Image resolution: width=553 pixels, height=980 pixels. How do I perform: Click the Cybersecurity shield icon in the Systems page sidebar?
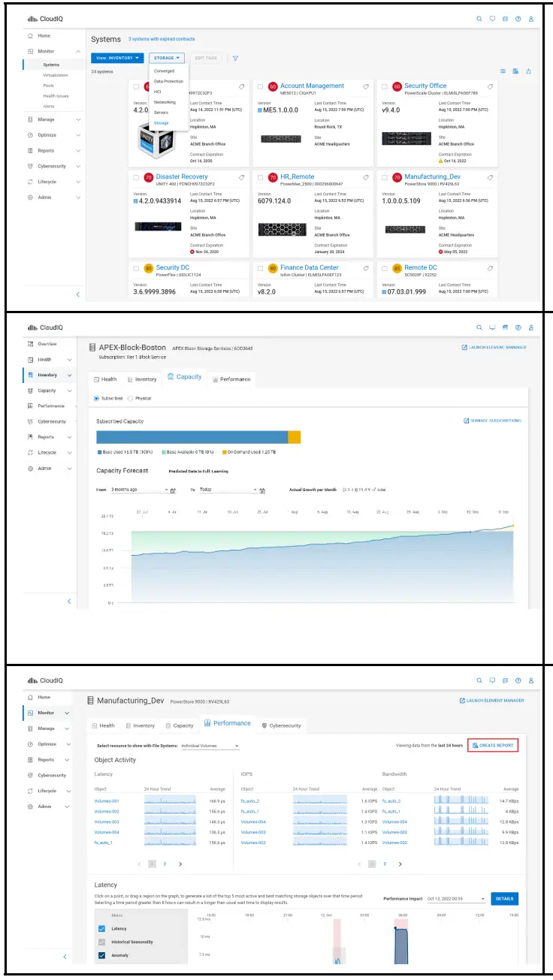coord(30,166)
